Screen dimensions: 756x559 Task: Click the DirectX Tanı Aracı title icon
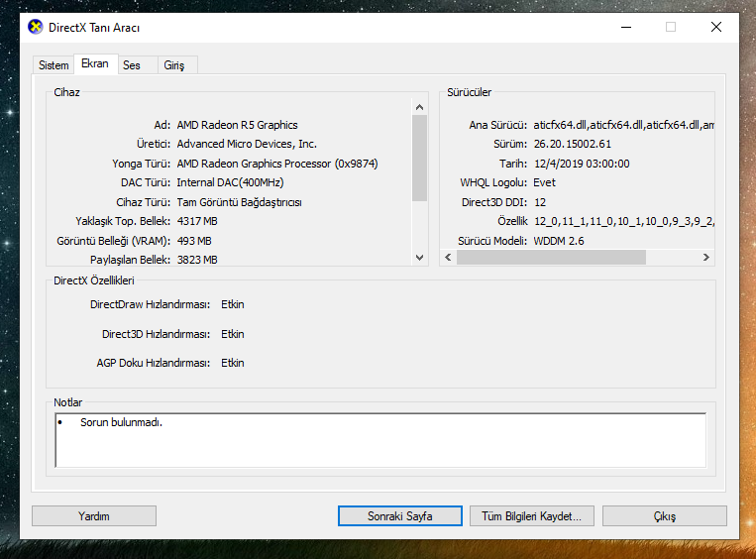(36, 27)
